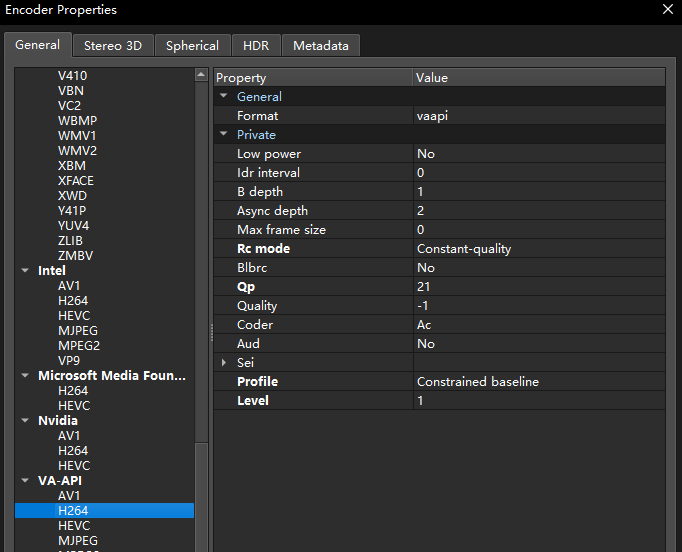Switch to the Stereo 3D tab
Screen dimensions: 682x552
point(113,46)
